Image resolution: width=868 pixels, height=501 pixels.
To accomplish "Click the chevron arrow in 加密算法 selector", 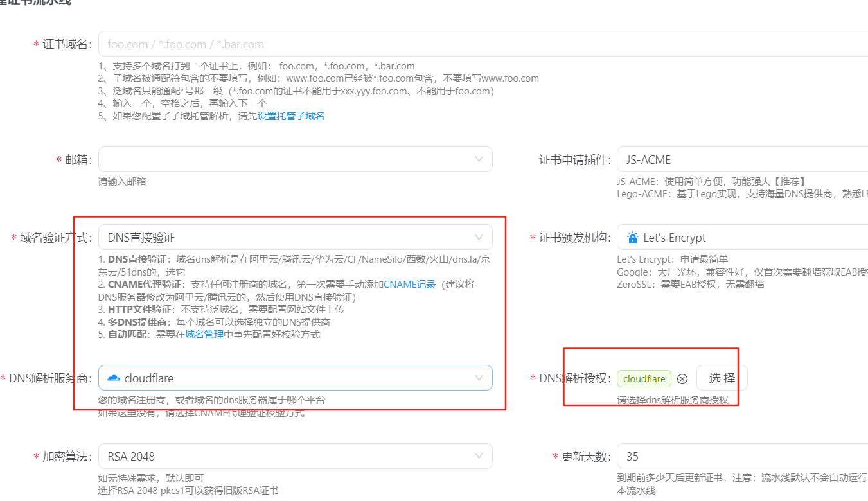I will click(x=479, y=456).
